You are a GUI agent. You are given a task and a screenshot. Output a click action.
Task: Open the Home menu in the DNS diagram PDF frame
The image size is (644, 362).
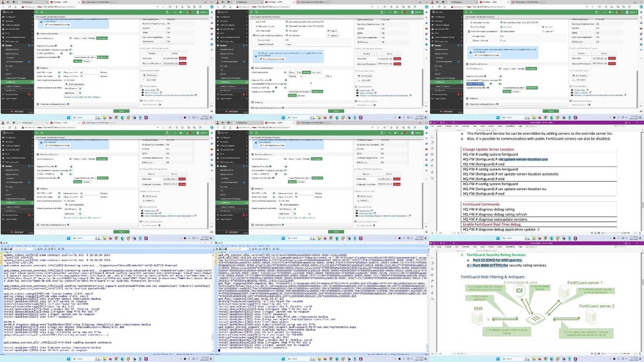(x=439, y=247)
